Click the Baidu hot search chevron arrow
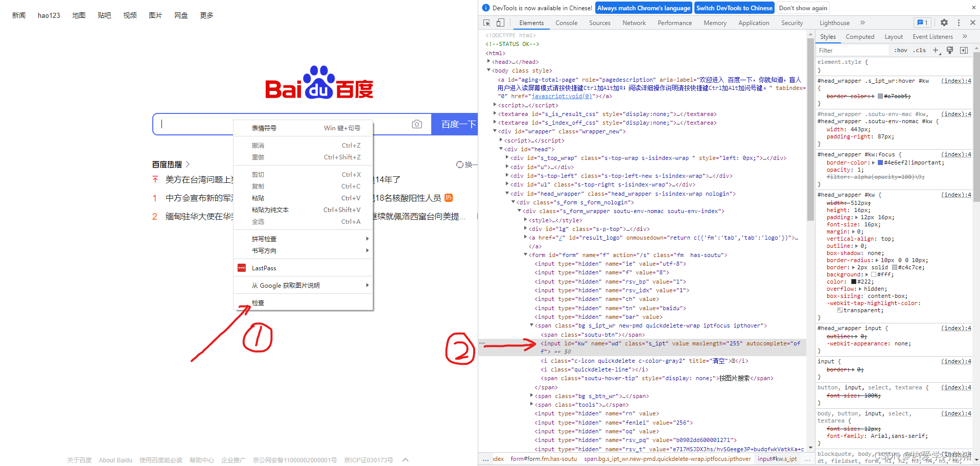 tap(188, 164)
